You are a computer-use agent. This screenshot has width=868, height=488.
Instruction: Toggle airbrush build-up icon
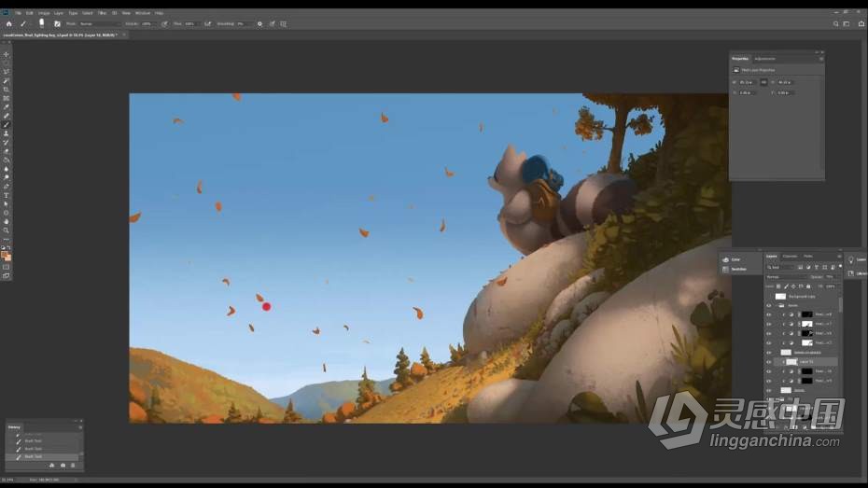tap(207, 23)
